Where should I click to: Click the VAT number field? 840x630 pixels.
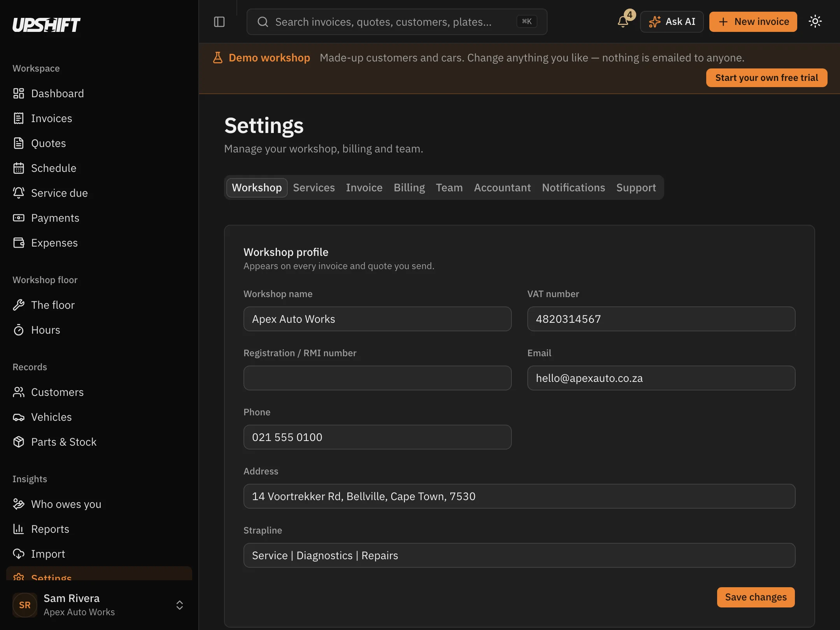[661, 319]
